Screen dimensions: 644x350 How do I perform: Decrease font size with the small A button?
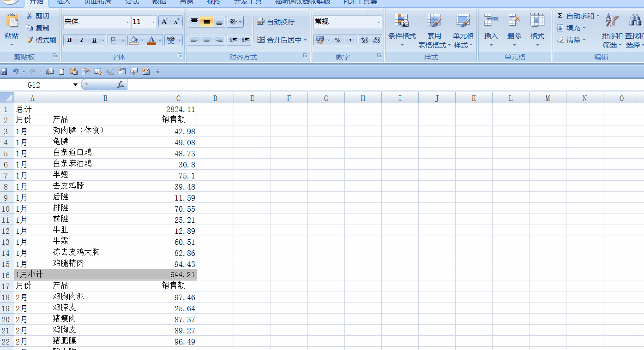click(177, 22)
